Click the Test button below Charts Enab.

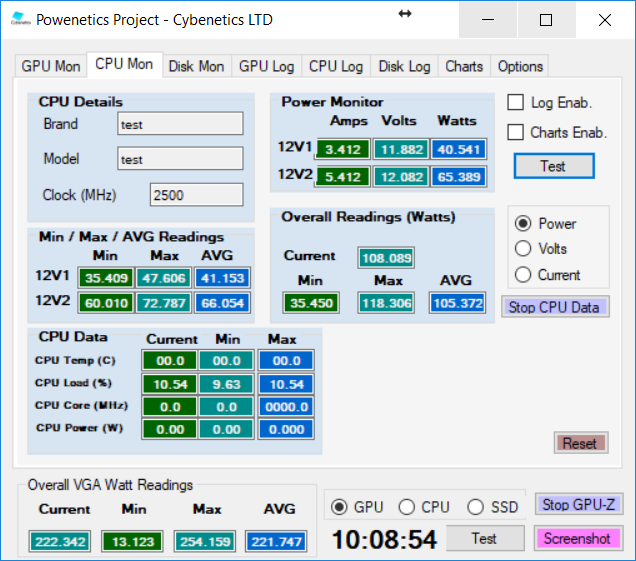tap(554, 166)
